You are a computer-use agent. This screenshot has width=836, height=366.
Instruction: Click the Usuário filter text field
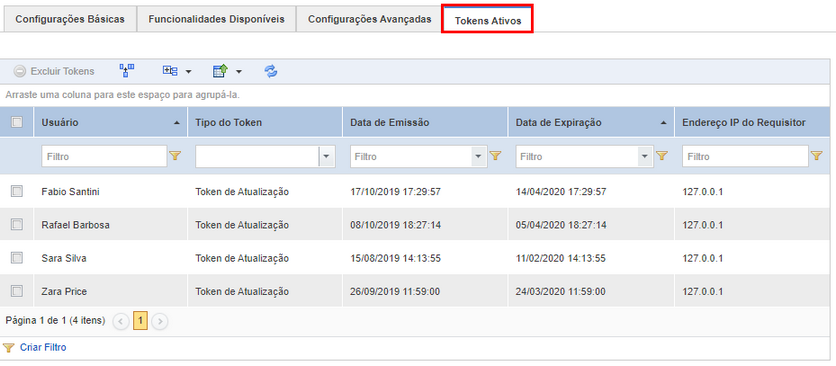[x=104, y=157]
